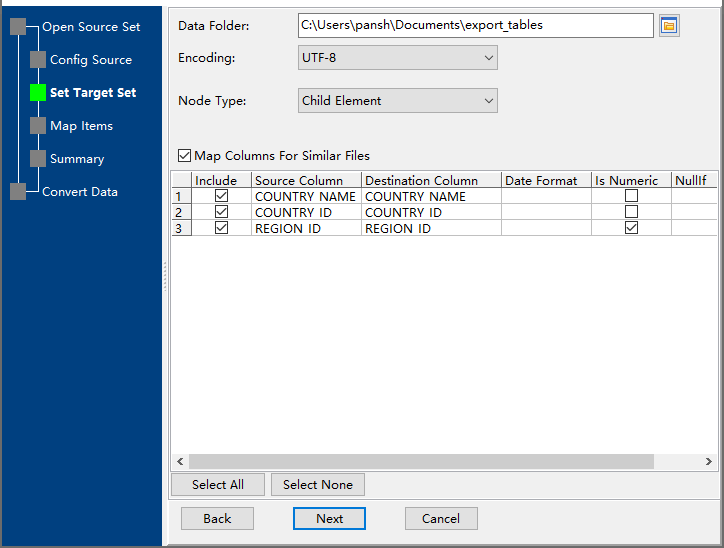
Task: Select Source Column cell REGION ID
Action: [306, 228]
